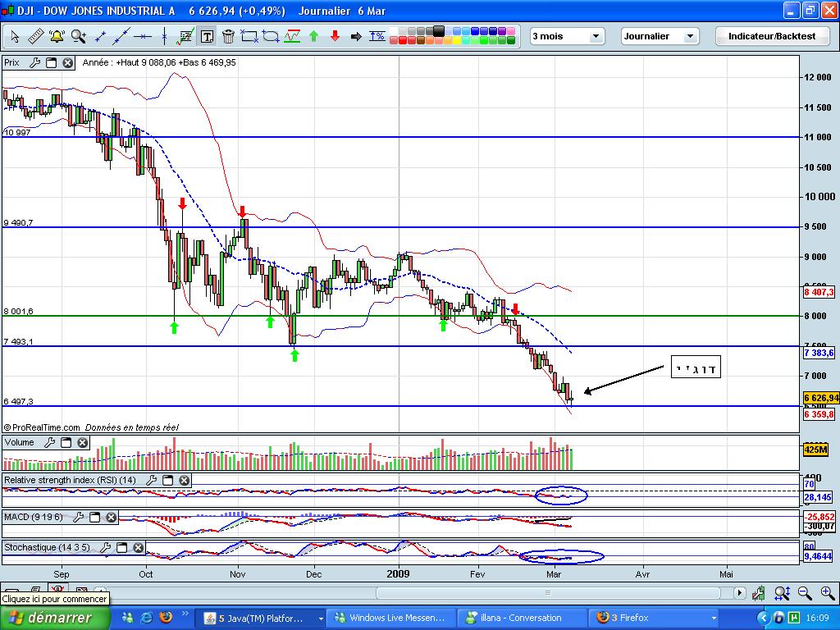
Task: Pick the red down arrow marker
Action: tap(336, 36)
